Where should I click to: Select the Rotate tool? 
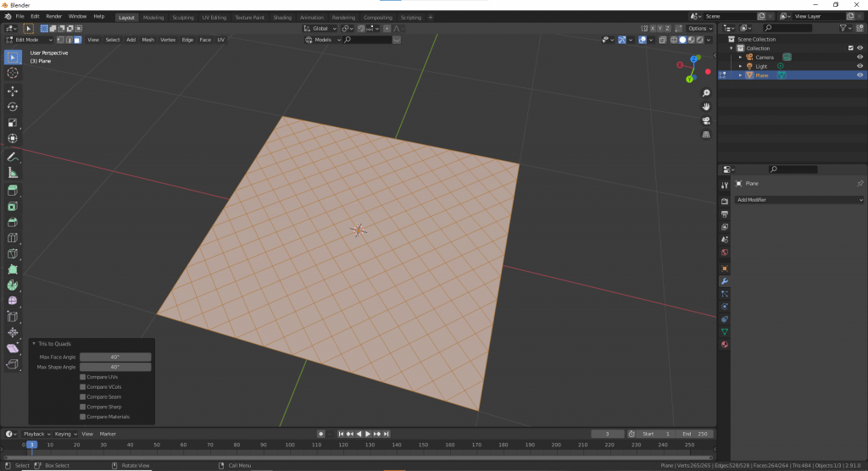point(13,107)
